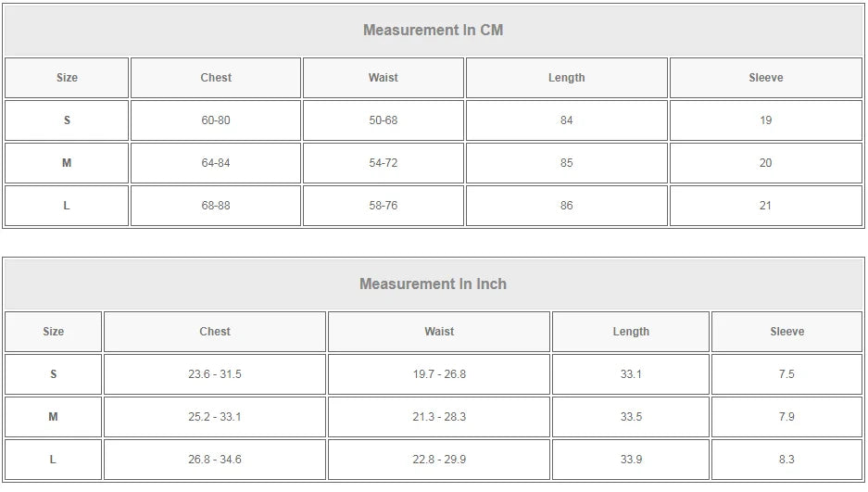Viewport: 868px width, 492px height.
Task: Select the length cell showing 33.9
Action: pos(631,460)
